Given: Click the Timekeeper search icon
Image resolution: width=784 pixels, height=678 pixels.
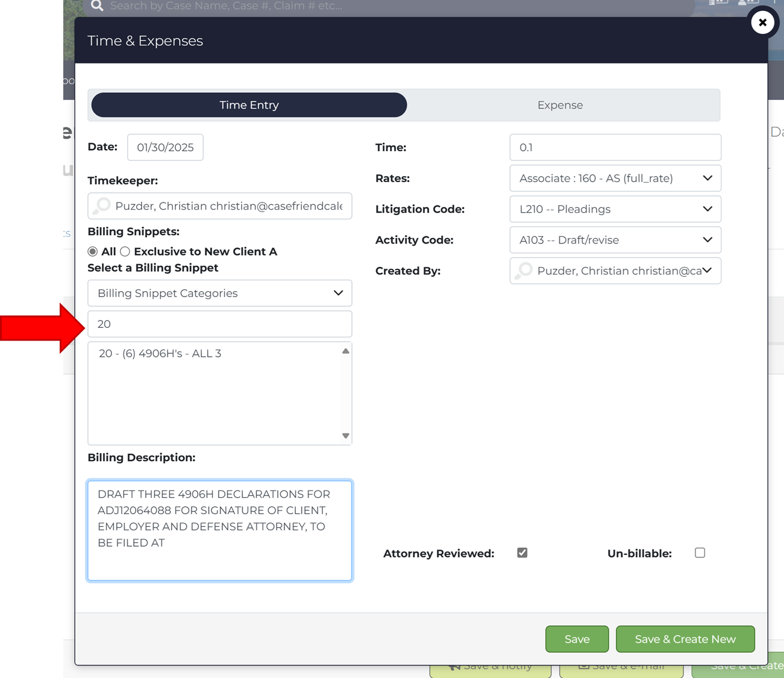Looking at the screenshot, I should (x=103, y=206).
